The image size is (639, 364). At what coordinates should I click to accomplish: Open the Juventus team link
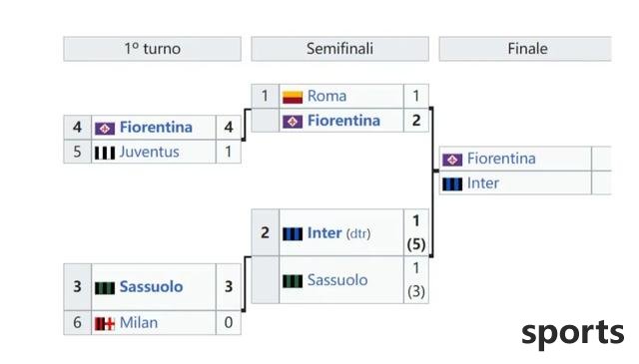[x=149, y=152]
